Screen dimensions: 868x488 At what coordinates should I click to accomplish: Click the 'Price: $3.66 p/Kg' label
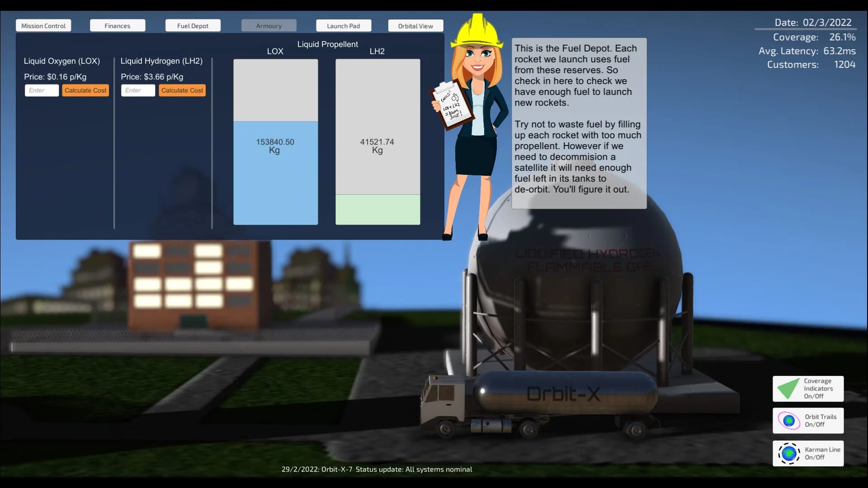(x=152, y=77)
